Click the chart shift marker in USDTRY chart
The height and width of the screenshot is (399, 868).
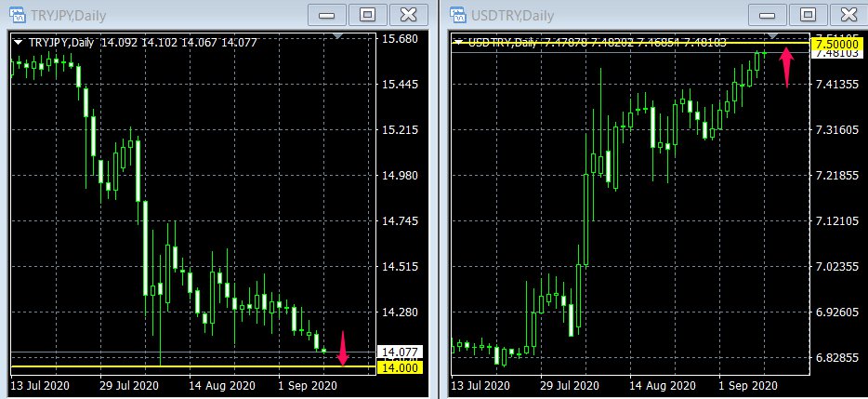coord(774,36)
